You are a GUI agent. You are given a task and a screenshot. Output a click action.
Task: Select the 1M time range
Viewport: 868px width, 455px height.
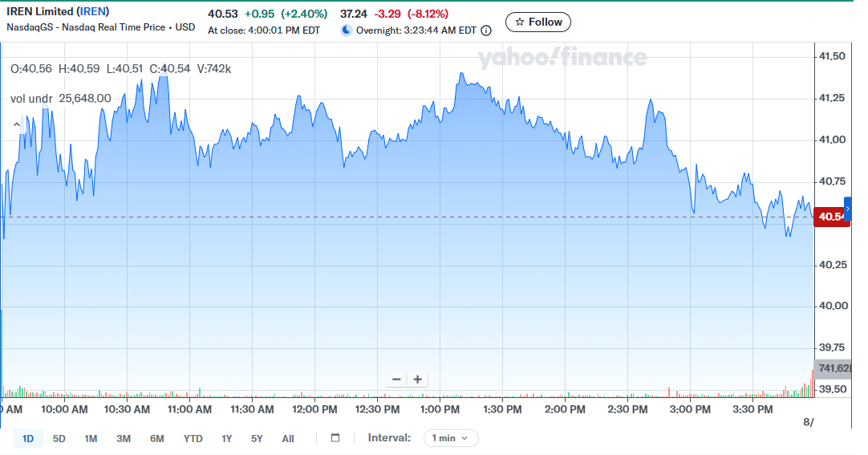(x=91, y=438)
